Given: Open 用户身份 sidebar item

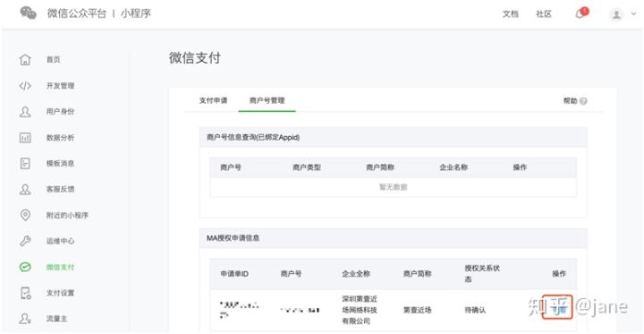Looking at the screenshot, I should pos(61,111).
